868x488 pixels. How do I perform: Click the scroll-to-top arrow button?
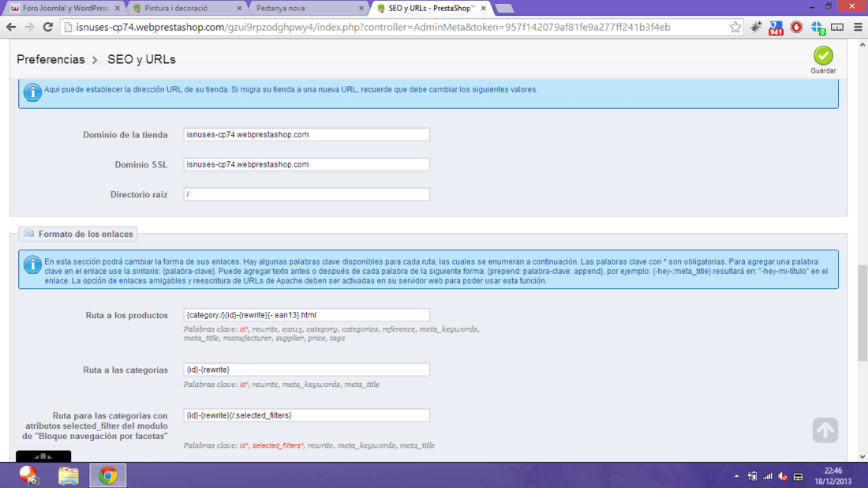coord(825,430)
